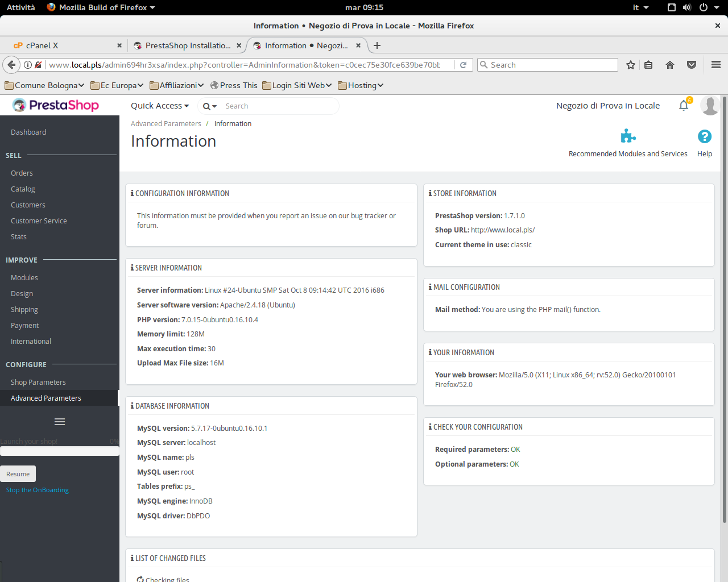The height and width of the screenshot is (582, 728).
Task: Focus the PrestaShop search field
Action: coord(279,106)
